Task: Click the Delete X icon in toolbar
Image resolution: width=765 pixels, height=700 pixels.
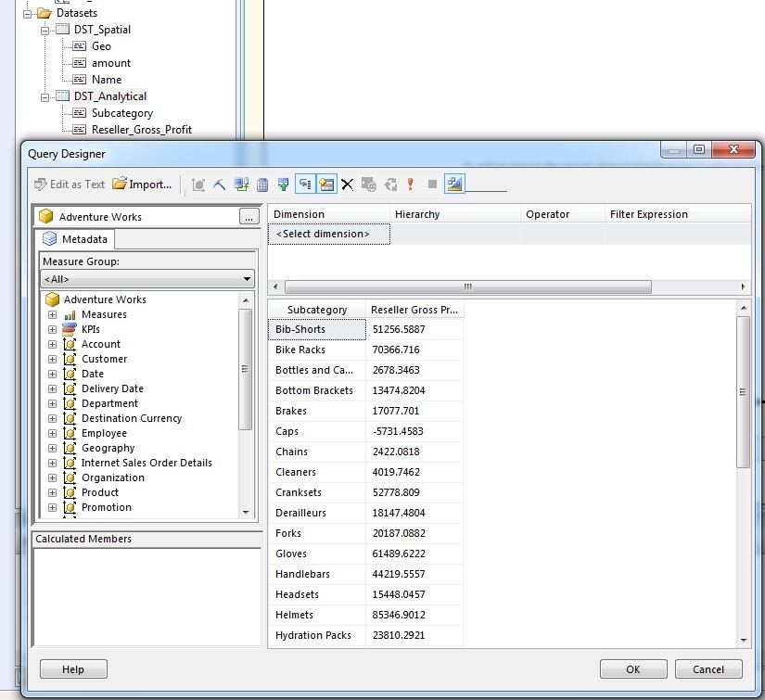Action: 348,185
